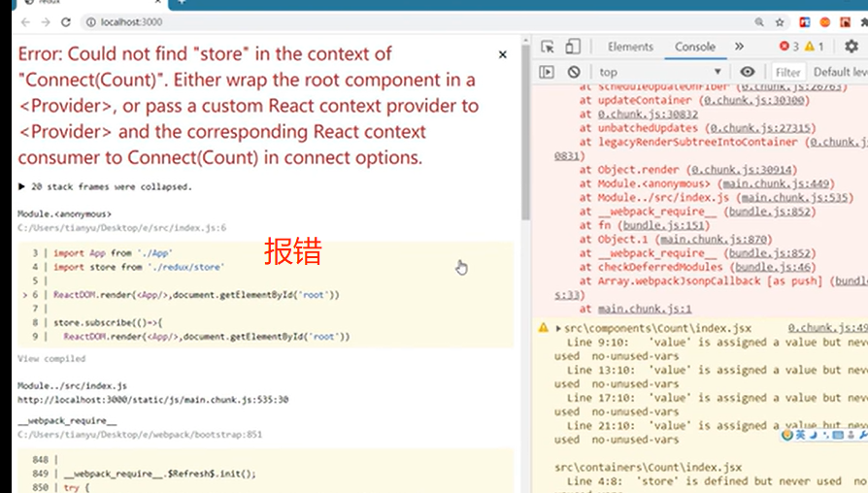Image resolution: width=868 pixels, height=493 pixels.
Task: Open DevTools settings gear
Action: point(851,47)
